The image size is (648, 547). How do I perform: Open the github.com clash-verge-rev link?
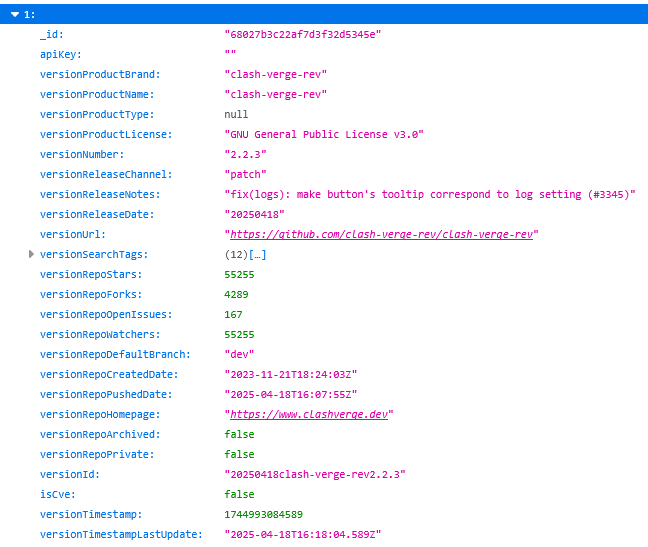tap(381, 234)
